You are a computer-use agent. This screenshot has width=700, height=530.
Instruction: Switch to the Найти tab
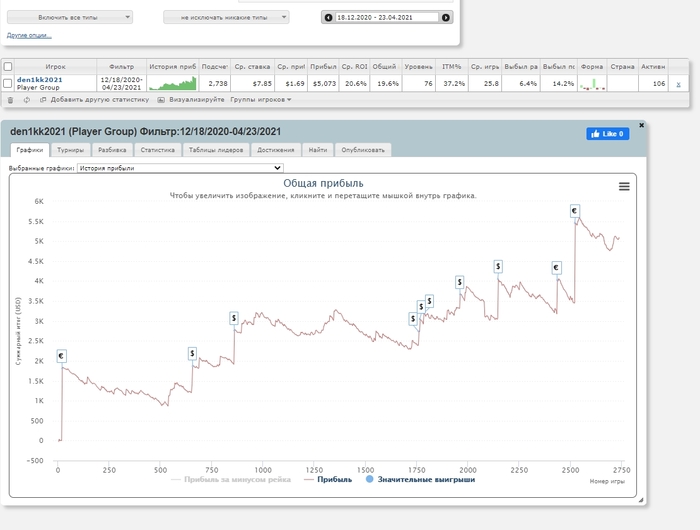coord(318,150)
